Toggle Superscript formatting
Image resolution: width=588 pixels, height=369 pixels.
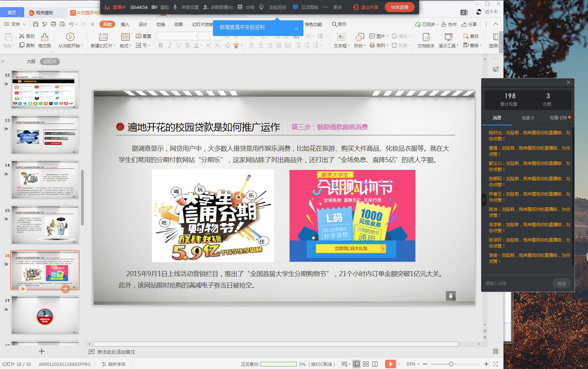coord(209,45)
